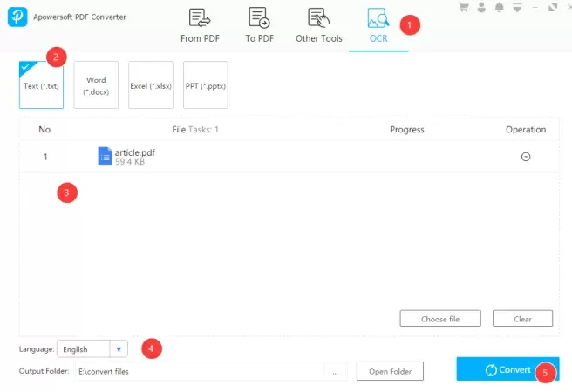The height and width of the screenshot is (392, 572).
Task: Click the 59.4 KB file size text
Action: pyautogui.click(x=130, y=162)
